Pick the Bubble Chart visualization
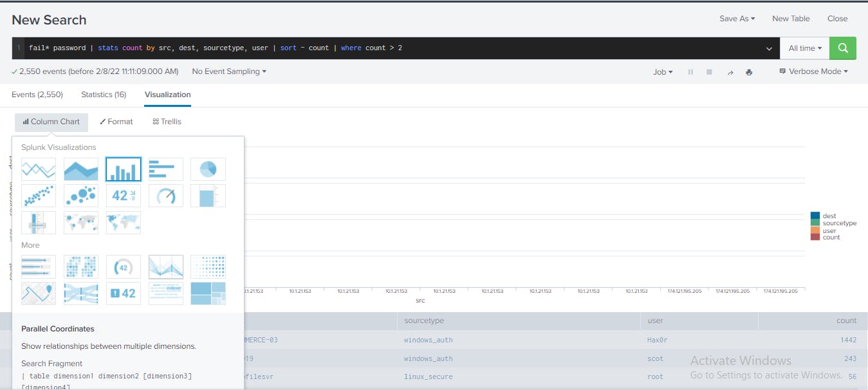Viewport: 868px width, 390px height. (x=81, y=196)
